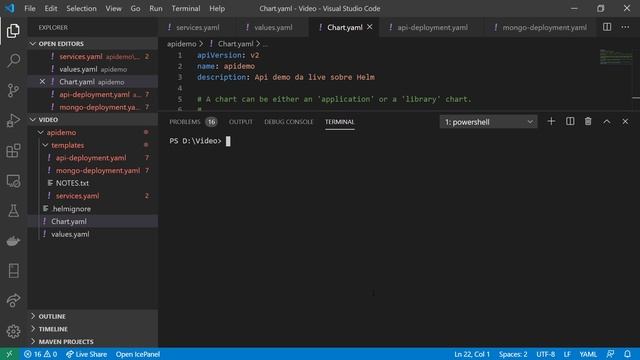The image size is (640, 360).
Task: Open the Testing flask view
Action: pos(13,211)
